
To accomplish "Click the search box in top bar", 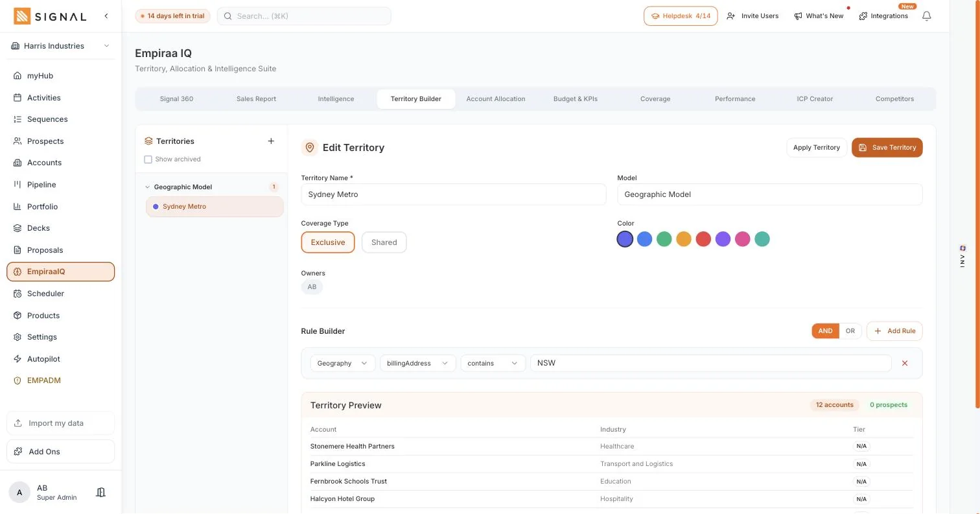I will coord(304,16).
